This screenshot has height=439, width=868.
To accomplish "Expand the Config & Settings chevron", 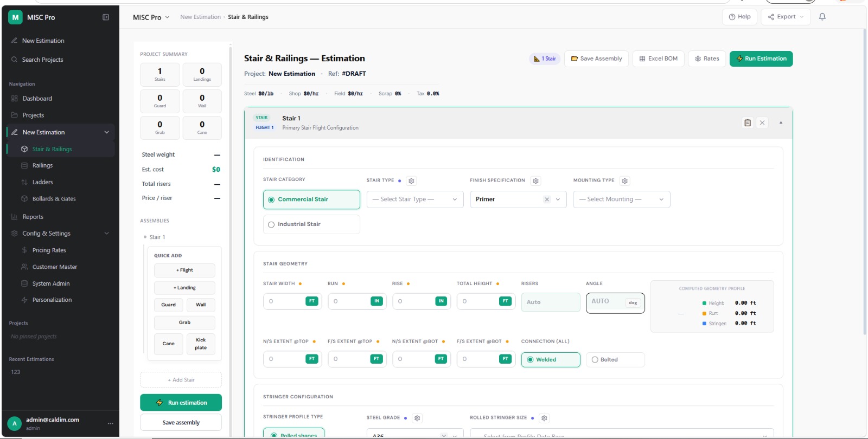I will coord(107,234).
